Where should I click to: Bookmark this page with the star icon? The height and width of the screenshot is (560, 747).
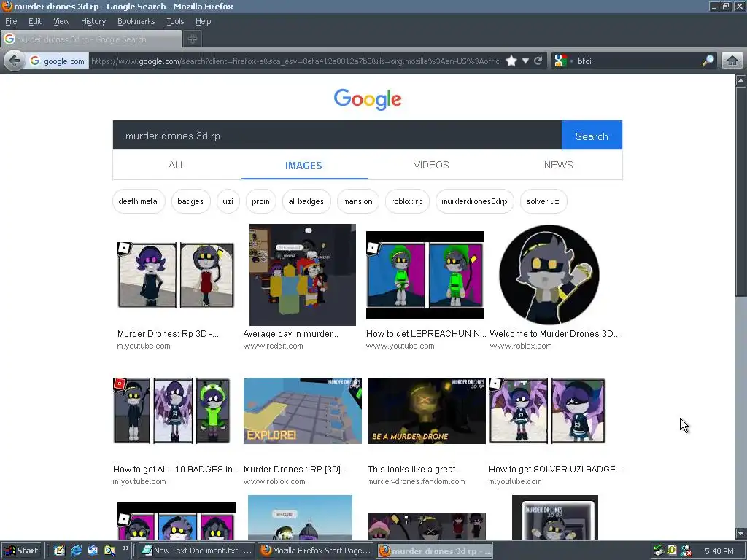point(511,61)
